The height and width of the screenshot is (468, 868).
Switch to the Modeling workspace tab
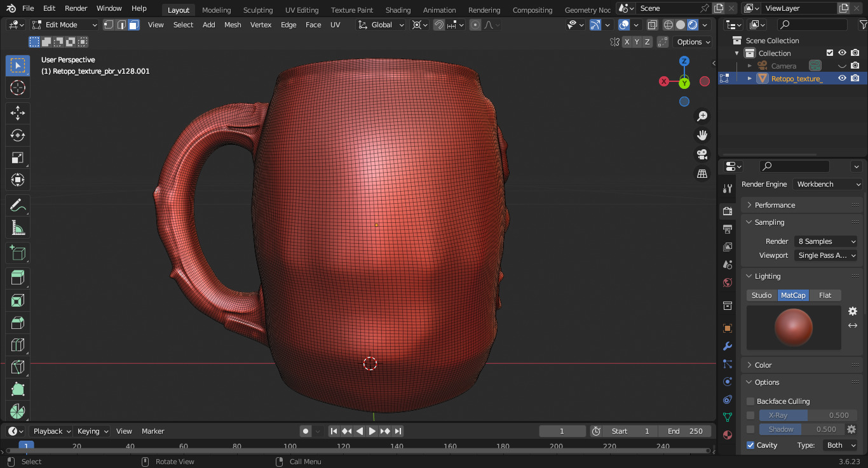216,10
